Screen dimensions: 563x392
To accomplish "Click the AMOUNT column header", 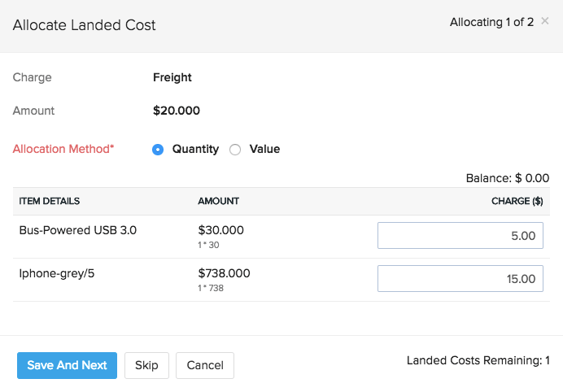I will click(219, 201).
